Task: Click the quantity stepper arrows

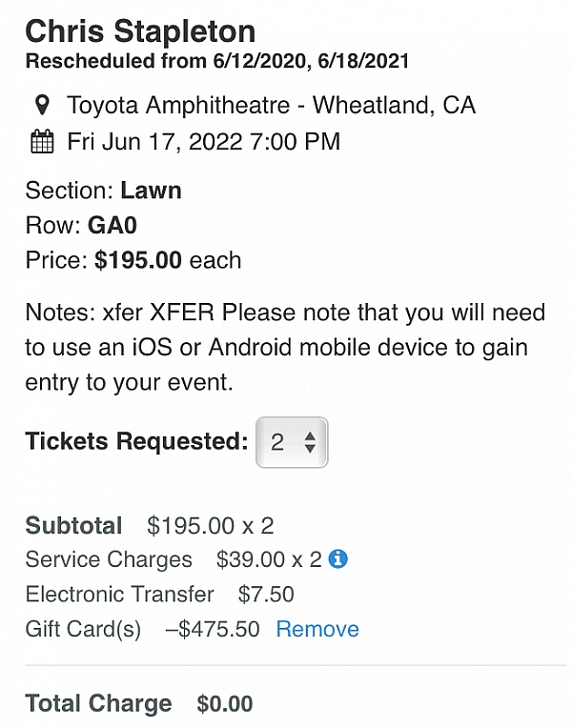Action: [x=310, y=442]
